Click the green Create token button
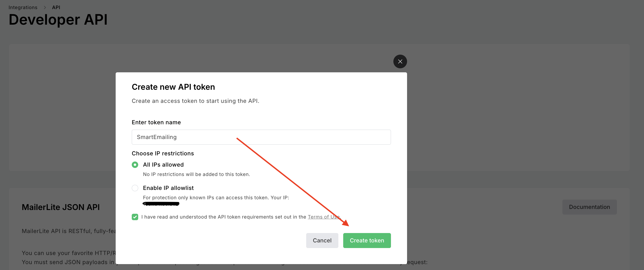Image resolution: width=644 pixels, height=270 pixels. tap(367, 241)
